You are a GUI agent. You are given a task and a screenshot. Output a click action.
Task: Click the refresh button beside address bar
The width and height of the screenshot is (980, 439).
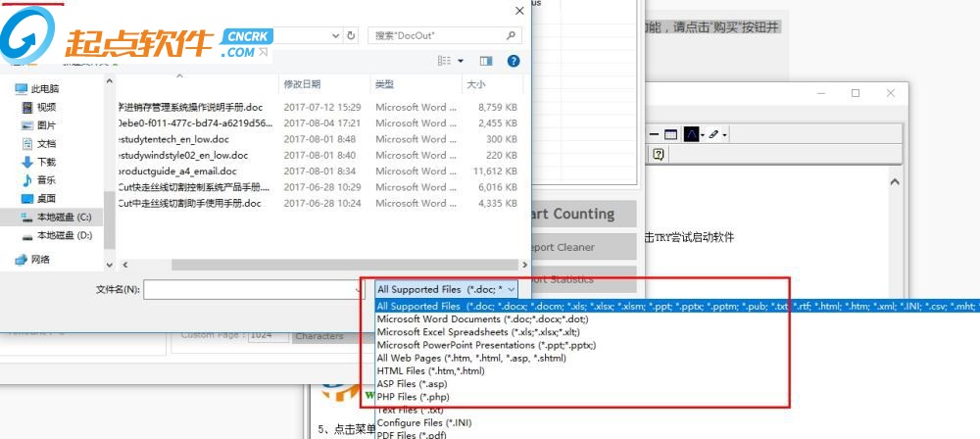pos(351,35)
